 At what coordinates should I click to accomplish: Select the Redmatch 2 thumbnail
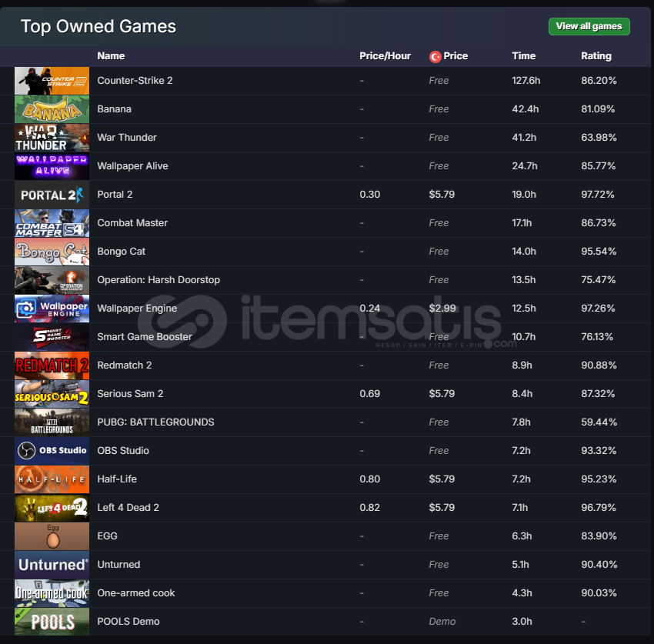pos(52,365)
